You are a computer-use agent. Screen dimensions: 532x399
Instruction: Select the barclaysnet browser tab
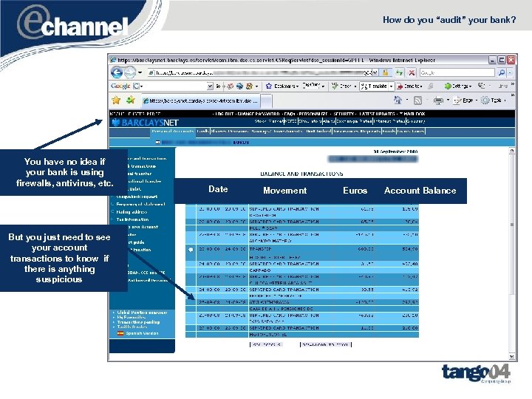[x=200, y=100]
